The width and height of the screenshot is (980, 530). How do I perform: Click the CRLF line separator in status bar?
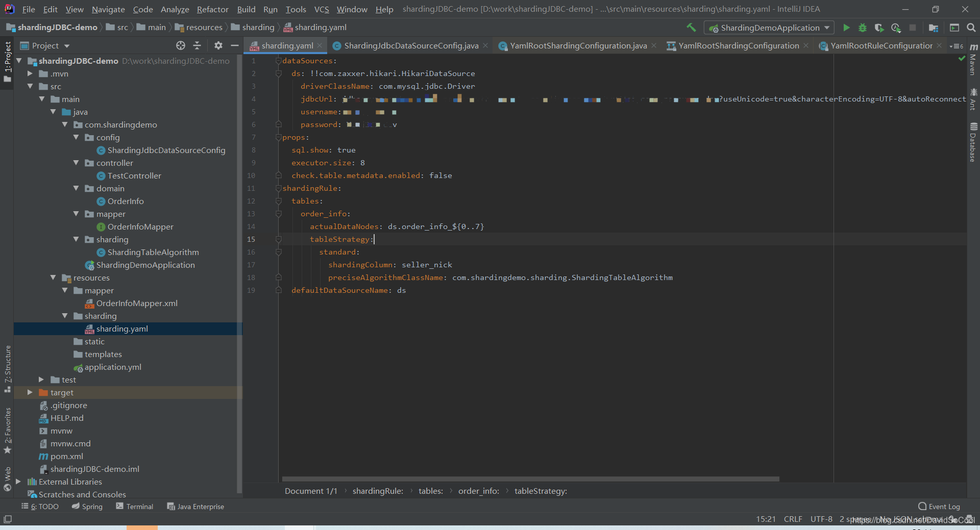(793, 519)
